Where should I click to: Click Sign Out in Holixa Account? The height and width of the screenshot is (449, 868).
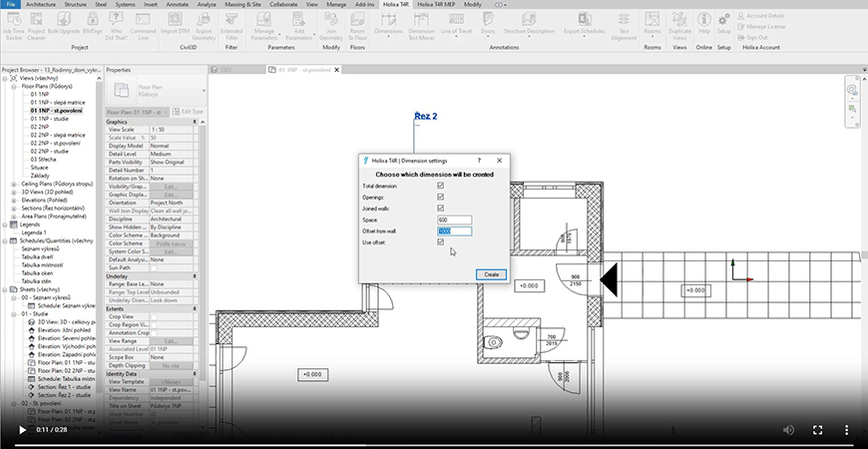pyautogui.click(x=751, y=38)
